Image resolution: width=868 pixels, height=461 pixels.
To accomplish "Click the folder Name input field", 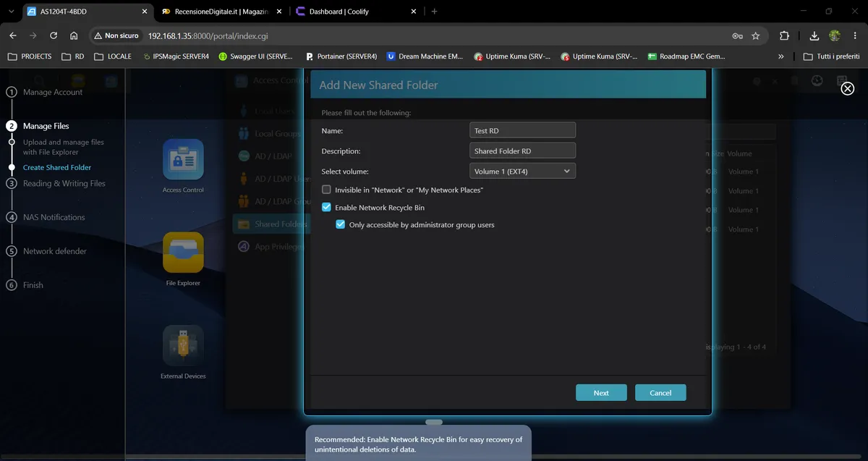I will pos(522,130).
